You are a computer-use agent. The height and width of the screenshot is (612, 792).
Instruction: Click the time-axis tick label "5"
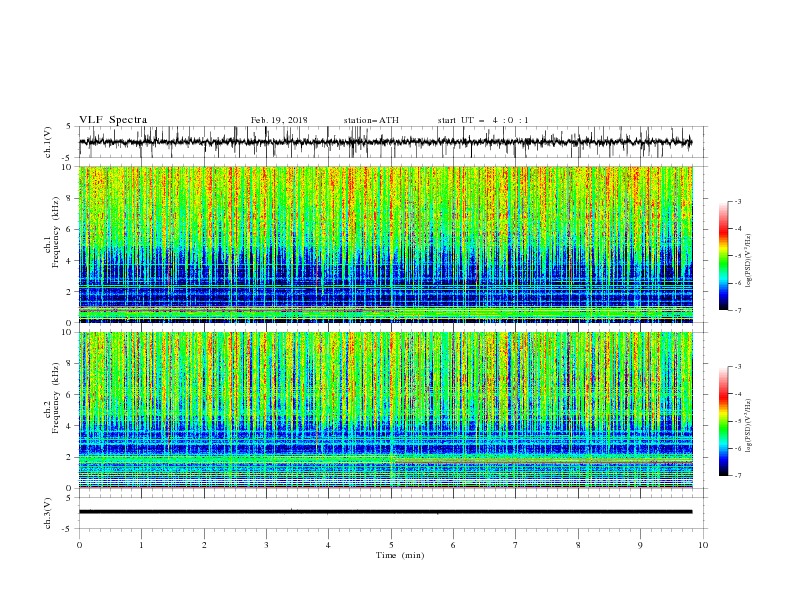(391, 545)
